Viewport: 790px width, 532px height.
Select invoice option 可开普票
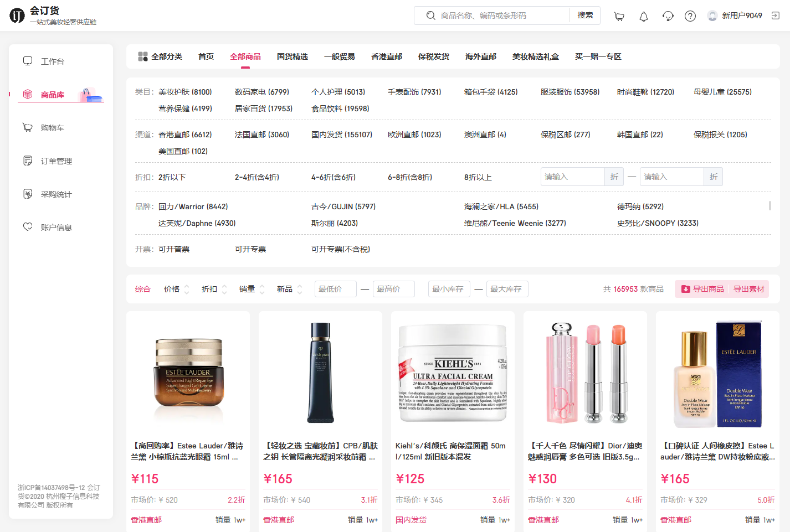coord(174,249)
